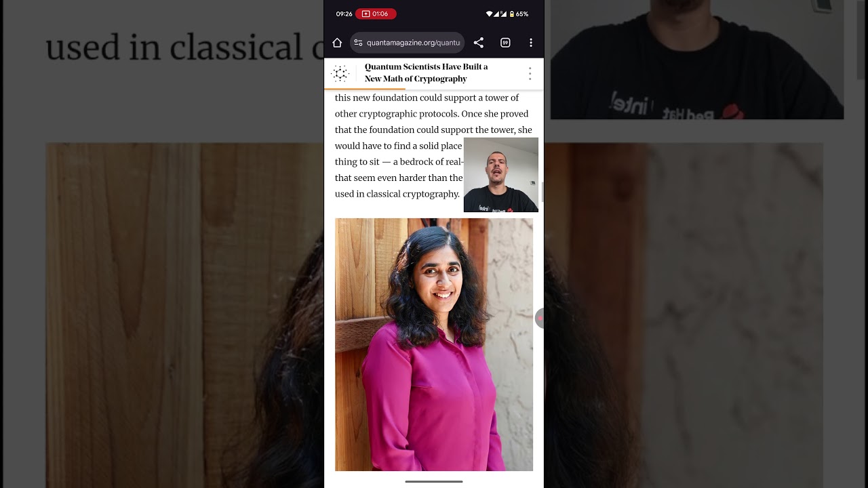Tap the photo of woman in pink shirt

coord(434,344)
